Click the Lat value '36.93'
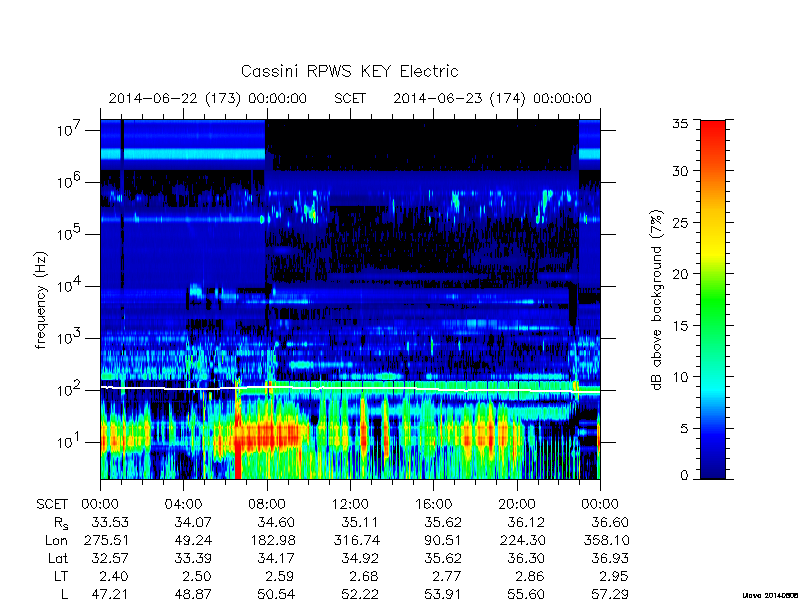Screen dimensions: 800x600 point(610,558)
